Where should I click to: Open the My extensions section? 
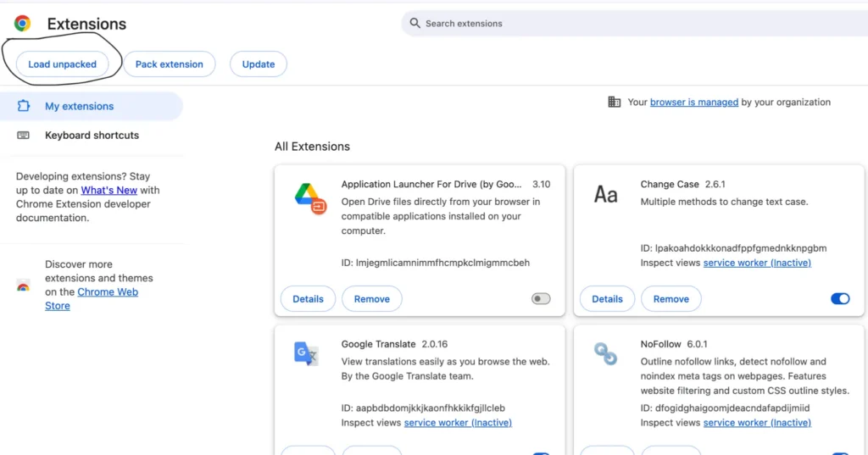click(92, 106)
